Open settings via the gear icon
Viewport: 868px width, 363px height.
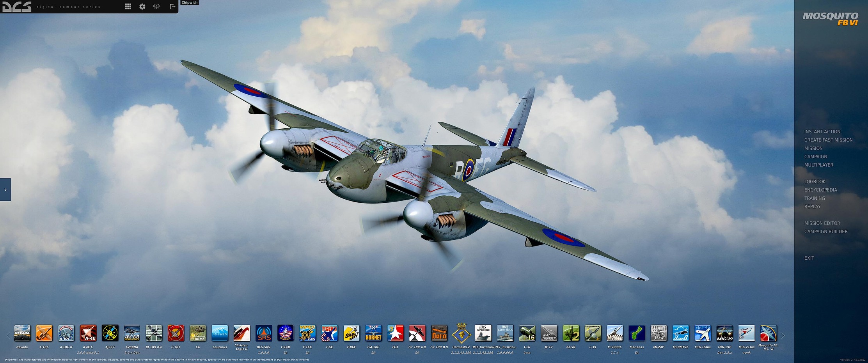[x=142, y=7]
